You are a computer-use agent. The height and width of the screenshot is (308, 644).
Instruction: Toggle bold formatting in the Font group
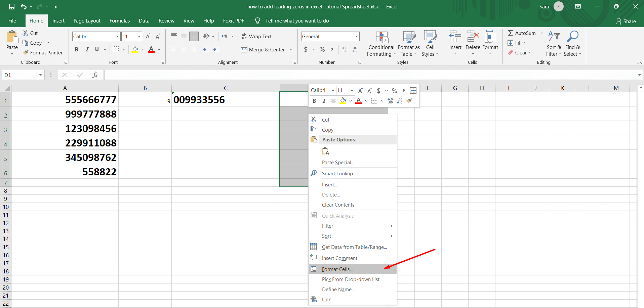coord(76,49)
